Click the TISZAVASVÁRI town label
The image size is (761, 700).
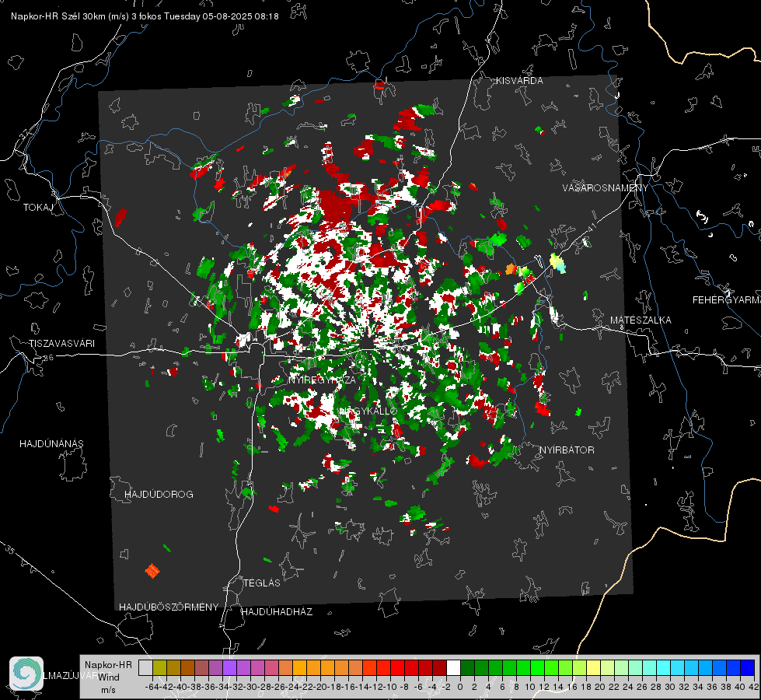click(61, 344)
